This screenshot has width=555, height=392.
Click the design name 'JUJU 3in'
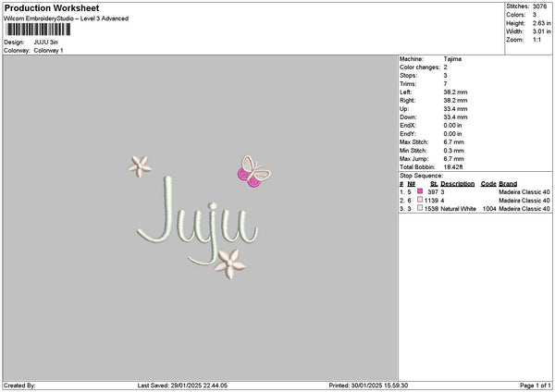pos(45,43)
